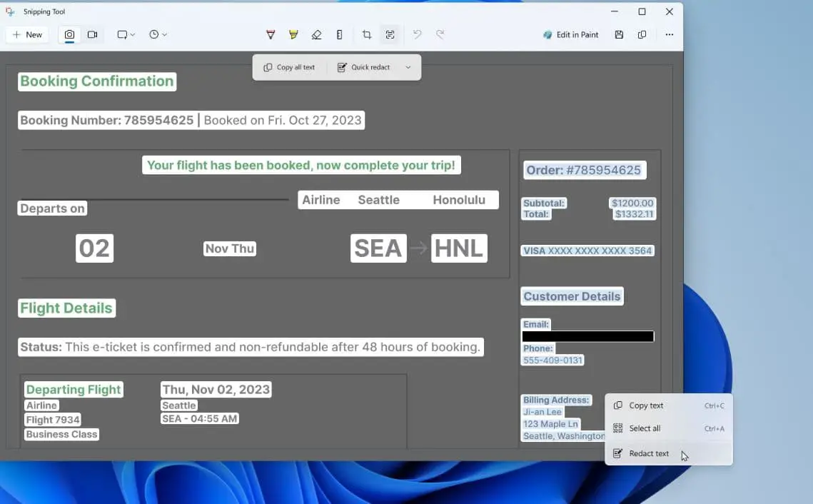Switch to video Record mode icon

92,35
